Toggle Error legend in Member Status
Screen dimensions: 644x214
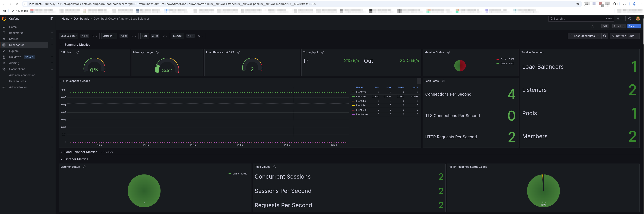501,59
